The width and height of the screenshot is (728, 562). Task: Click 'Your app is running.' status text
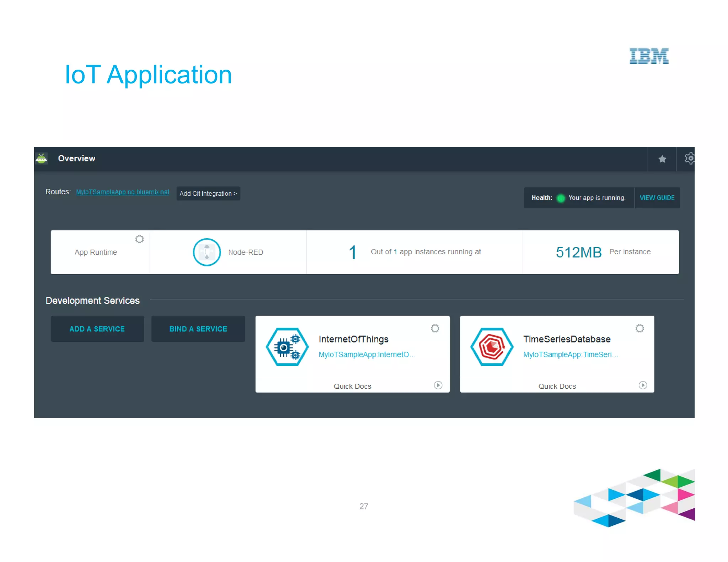[597, 198]
